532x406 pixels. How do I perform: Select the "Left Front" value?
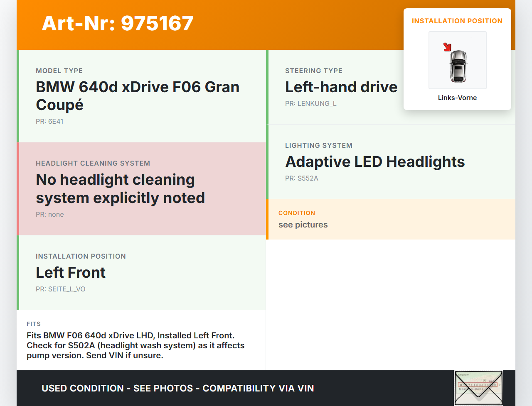(71, 272)
